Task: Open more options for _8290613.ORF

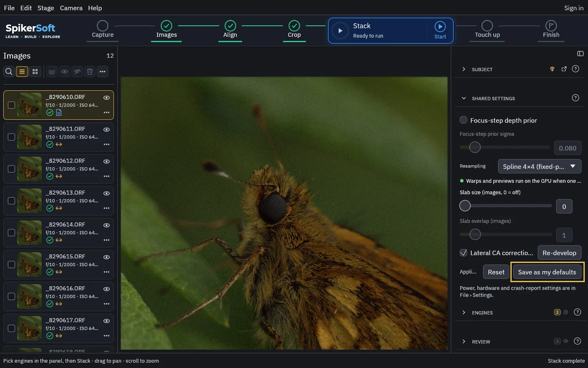Action: (x=107, y=208)
